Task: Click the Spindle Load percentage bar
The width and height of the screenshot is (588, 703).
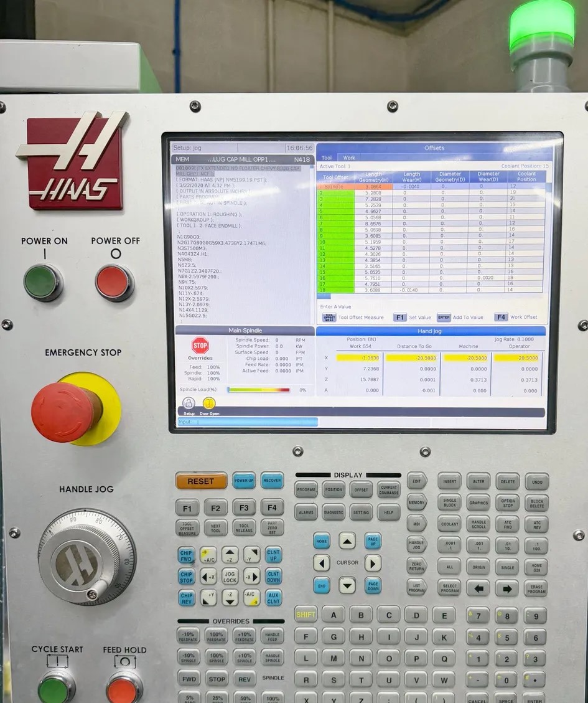Action: (x=259, y=390)
